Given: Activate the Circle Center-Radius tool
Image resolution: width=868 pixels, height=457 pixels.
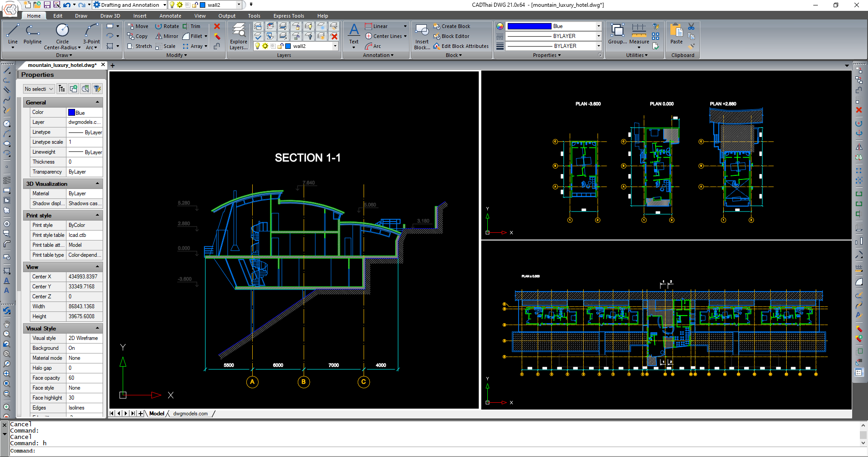Looking at the screenshot, I should pos(62,36).
